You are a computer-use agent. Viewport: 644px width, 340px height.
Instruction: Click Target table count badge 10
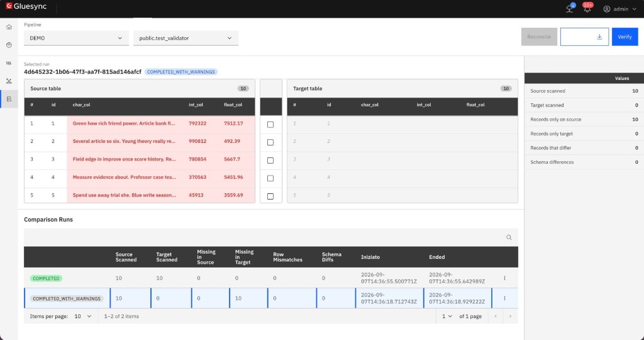tap(506, 89)
